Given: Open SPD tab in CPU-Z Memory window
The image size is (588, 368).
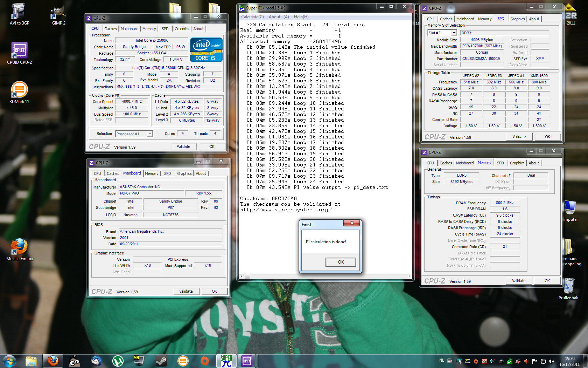Looking at the screenshot, I should click(500, 163).
